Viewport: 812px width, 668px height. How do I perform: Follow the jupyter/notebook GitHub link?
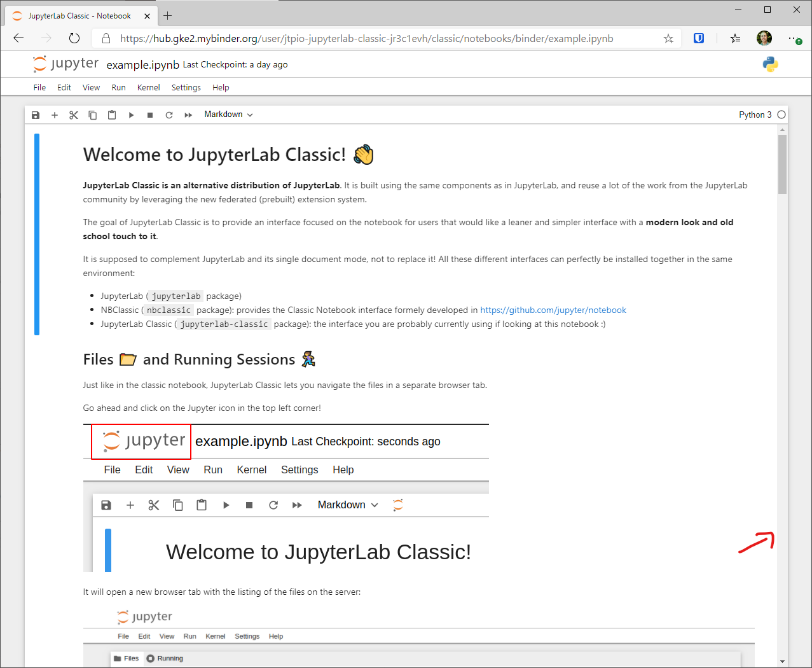(x=553, y=310)
